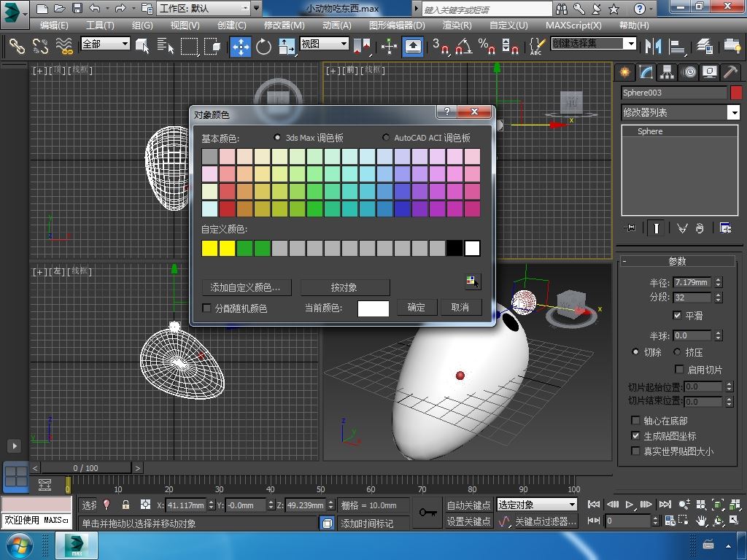Click the 自动关键点 Auto Key button
747x560 pixels.
[x=468, y=505]
